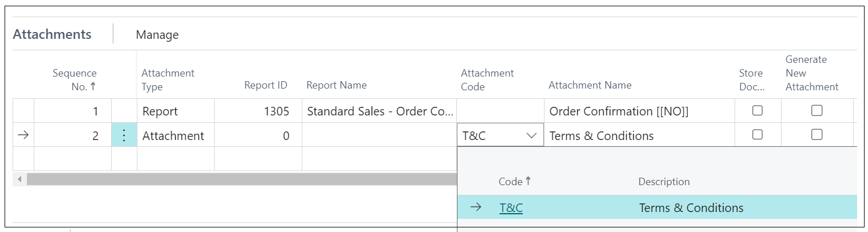Click the Report ID 1305 cell

pyautogui.click(x=258, y=111)
